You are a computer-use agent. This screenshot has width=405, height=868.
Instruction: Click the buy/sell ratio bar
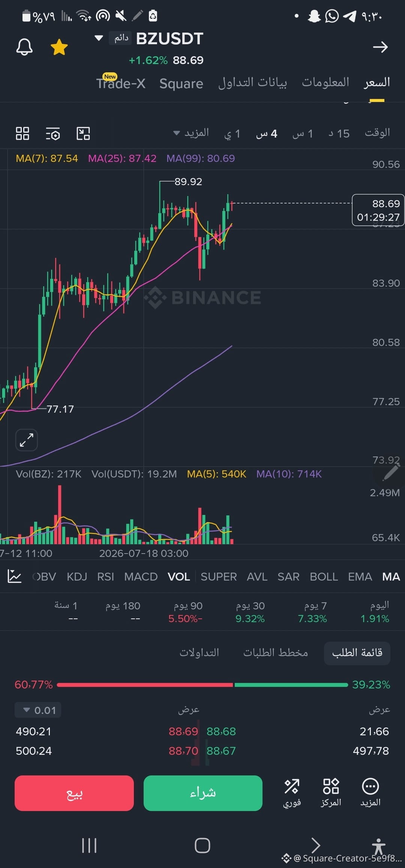coord(202,685)
